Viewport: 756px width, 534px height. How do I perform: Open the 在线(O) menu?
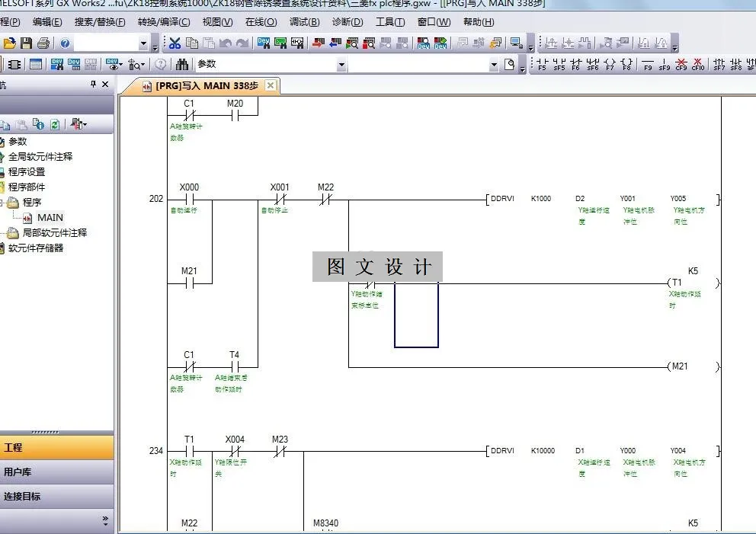[261, 22]
